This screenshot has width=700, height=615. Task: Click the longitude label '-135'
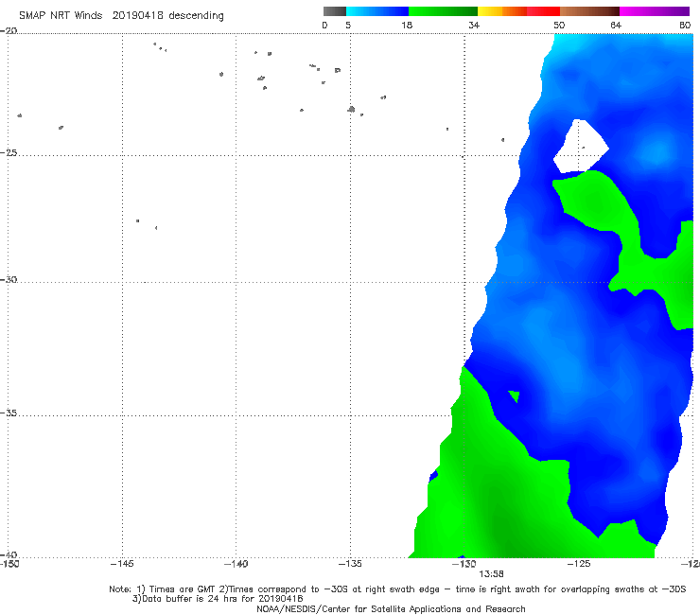pyautogui.click(x=350, y=564)
